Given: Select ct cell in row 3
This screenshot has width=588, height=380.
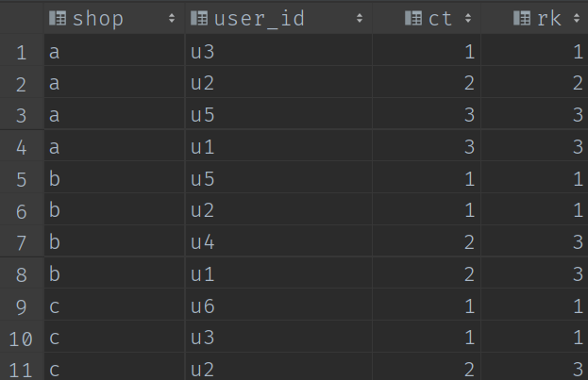Looking at the screenshot, I should click(468, 116).
